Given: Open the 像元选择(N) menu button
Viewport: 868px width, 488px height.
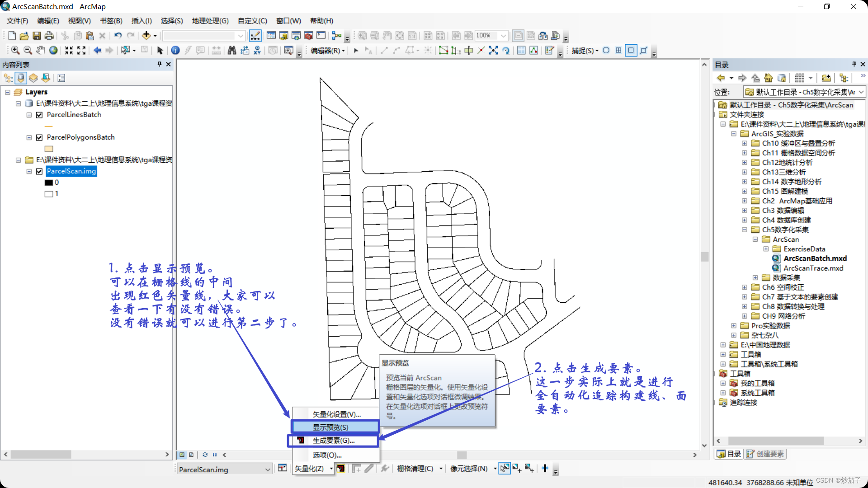Looking at the screenshot, I should [473, 469].
